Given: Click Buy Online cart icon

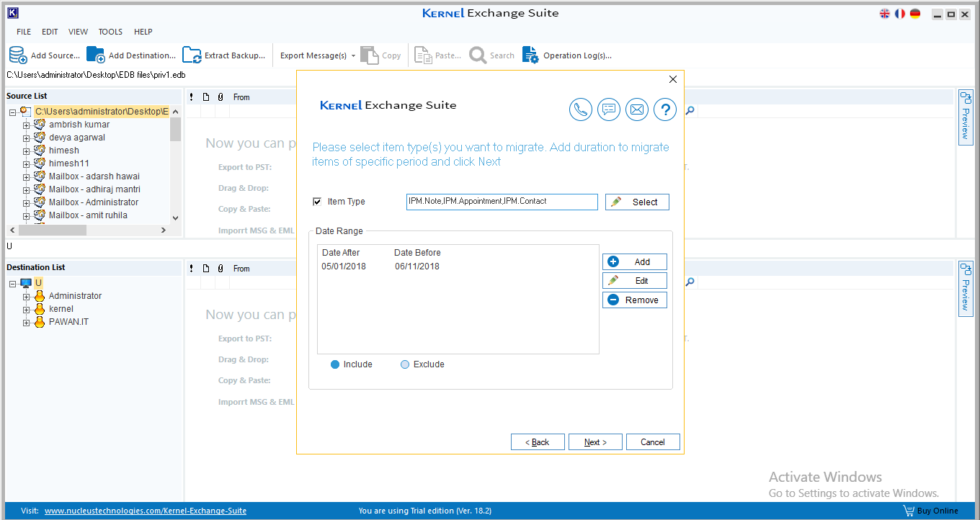Looking at the screenshot, I should point(909,511).
